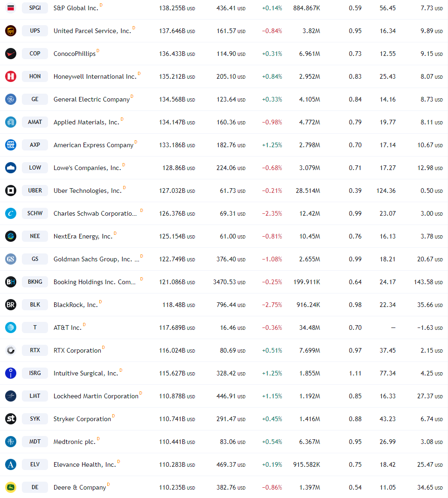Click the BlackRock BR logo icon
Viewport: 448px width, 498px height.
click(11, 305)
